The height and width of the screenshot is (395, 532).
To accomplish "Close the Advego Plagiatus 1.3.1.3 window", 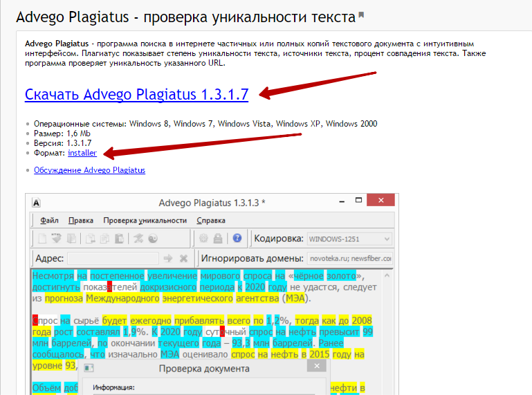I will click(x=380, y=200).
